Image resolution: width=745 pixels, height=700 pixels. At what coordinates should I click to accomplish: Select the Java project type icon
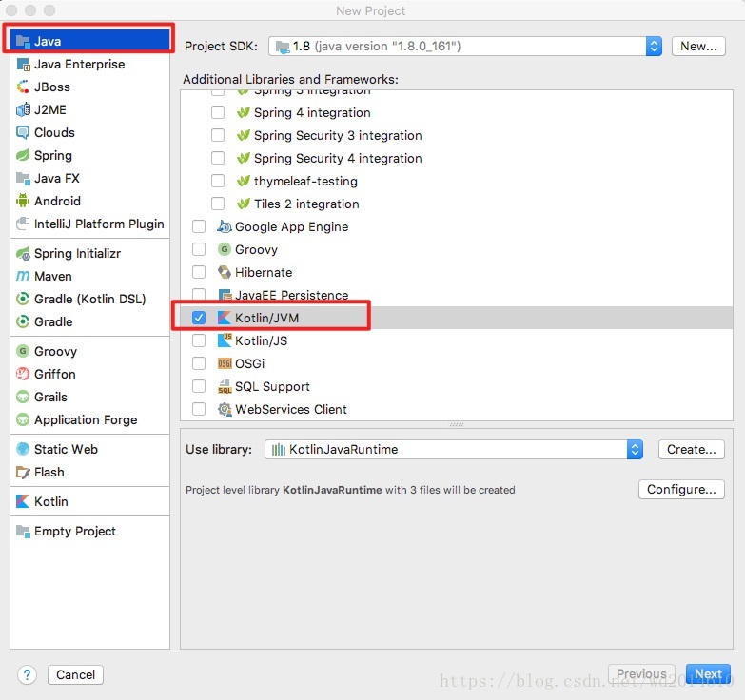click(23, 41)
